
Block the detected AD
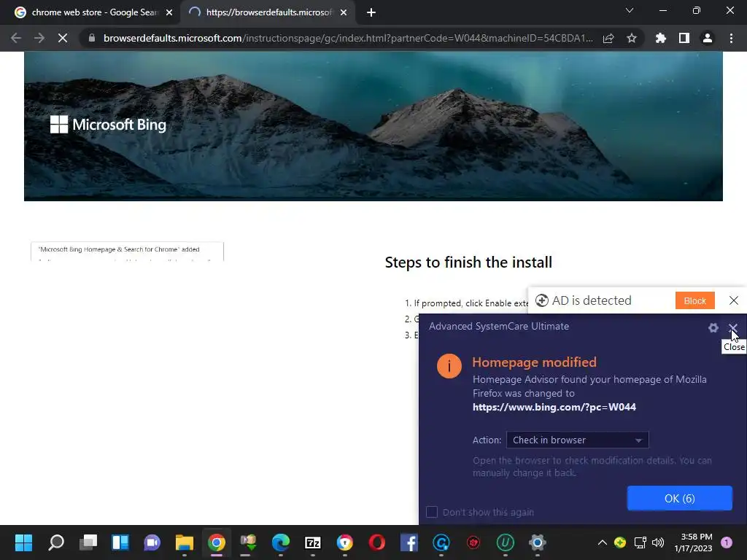(x=695, y=300)
